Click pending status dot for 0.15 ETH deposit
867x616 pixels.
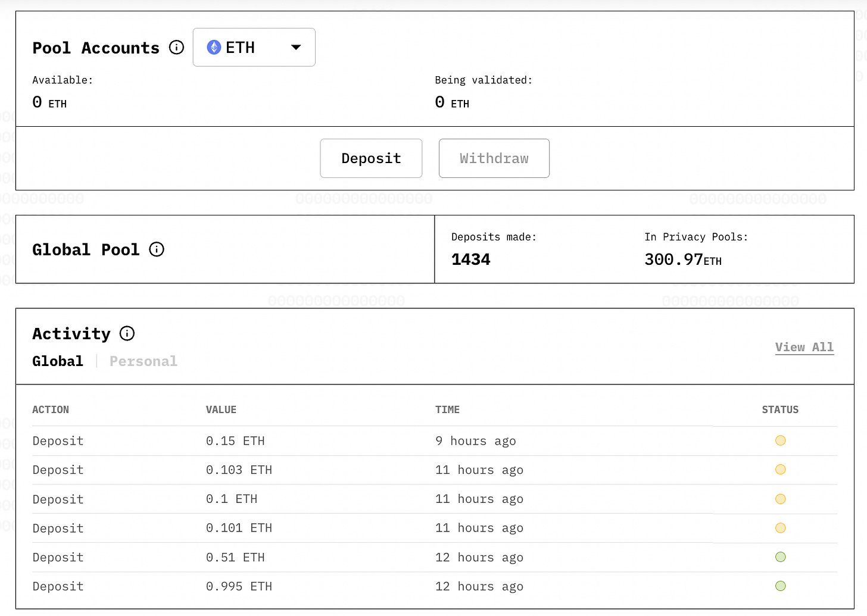coord(780,440)
